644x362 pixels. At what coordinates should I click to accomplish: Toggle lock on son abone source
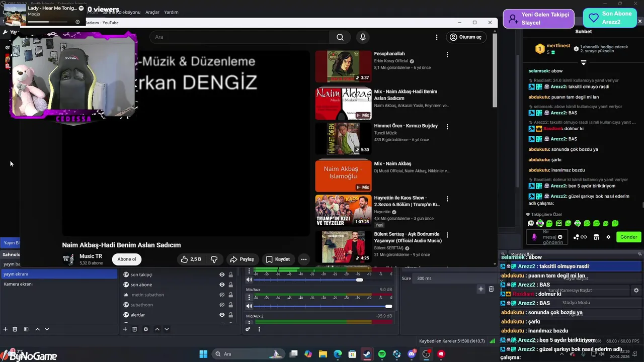tap(231, 285)
